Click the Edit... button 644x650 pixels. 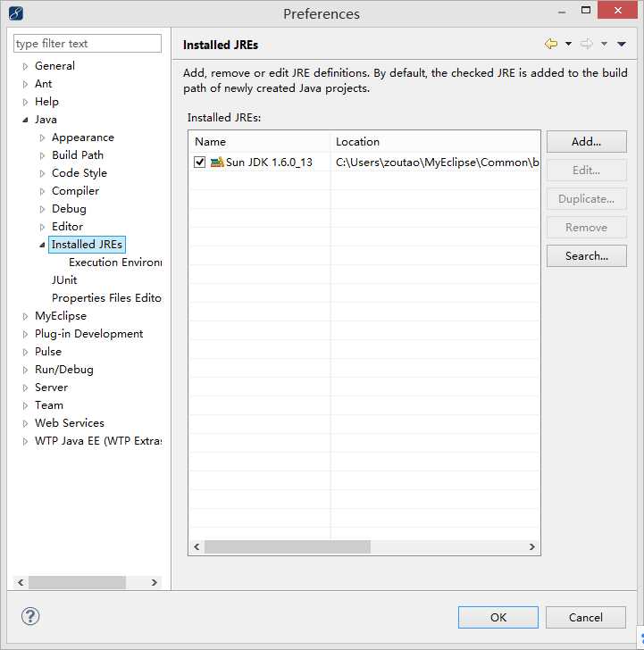(x=586, y=171)
